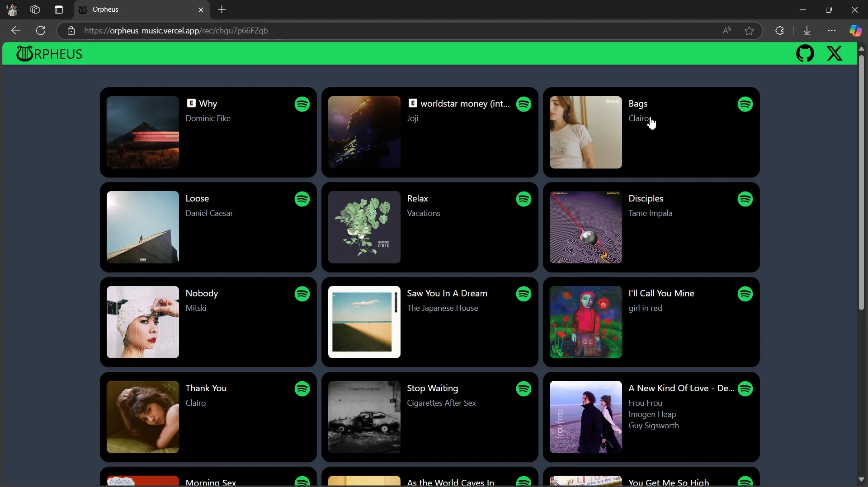Toggle the favorites star for this page
Image resolution: width=868 pixels, height=487 pixels.
click(749, 30)
